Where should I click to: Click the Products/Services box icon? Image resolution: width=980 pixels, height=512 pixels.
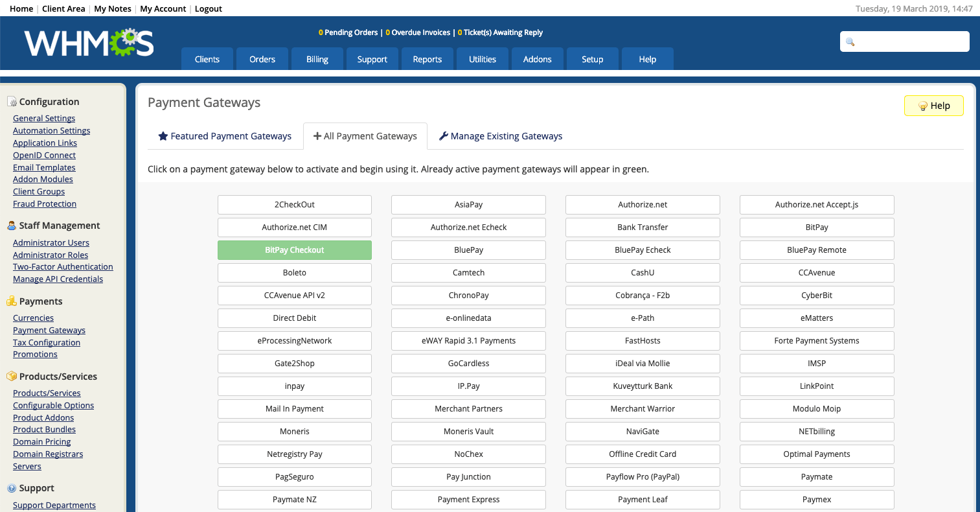[x=12, y=377]
